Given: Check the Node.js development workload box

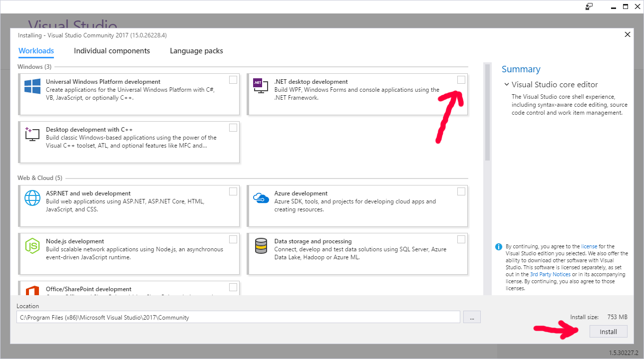Looking at the screenshot, I should pos(233,239).
